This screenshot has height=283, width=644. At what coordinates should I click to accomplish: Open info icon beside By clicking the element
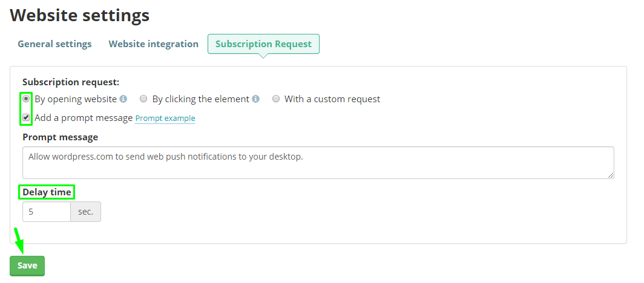[x=255, y=99]
